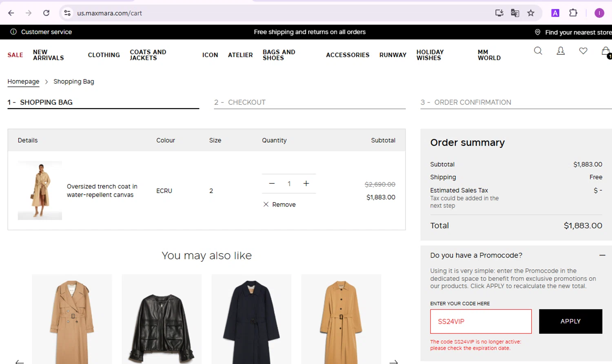612x364 pixels.
Task: Click the Free shipping and returns banner text
Action: point(310,32)
